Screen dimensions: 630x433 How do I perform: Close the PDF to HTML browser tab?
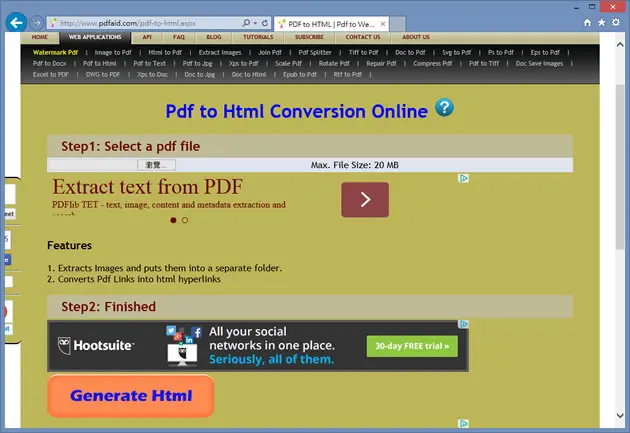coord(383,24)
